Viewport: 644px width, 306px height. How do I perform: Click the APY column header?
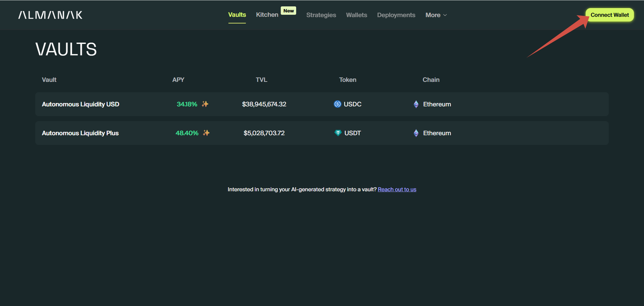[x=178, y=80]
